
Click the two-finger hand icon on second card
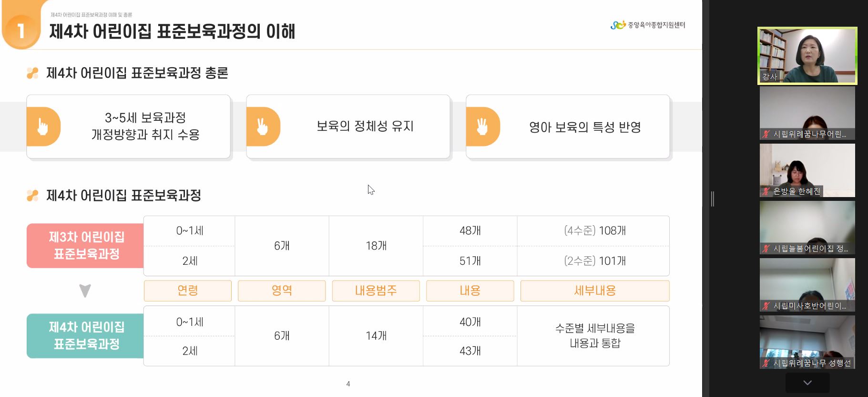263,126
